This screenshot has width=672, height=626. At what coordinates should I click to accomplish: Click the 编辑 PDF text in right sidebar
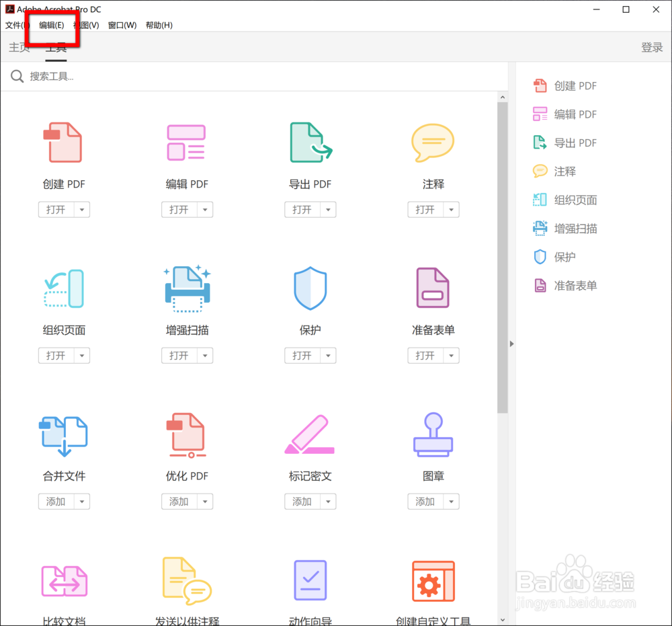575,114
